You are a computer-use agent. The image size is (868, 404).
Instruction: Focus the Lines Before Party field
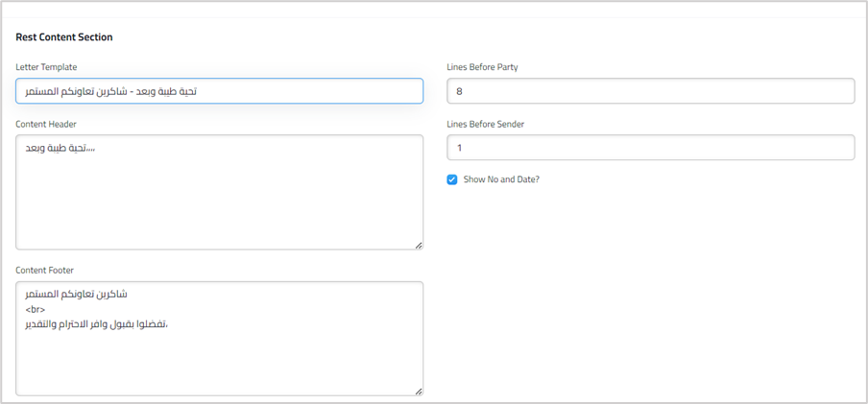(x=650, y=91)
